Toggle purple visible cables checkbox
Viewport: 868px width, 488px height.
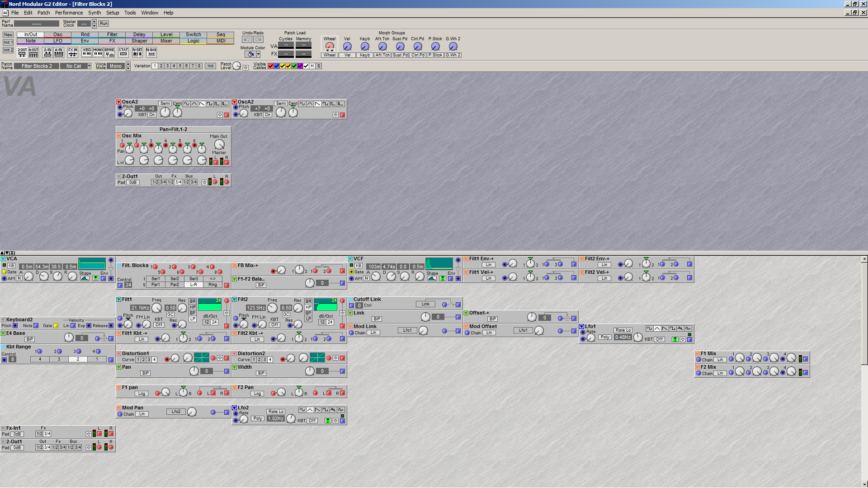(x=300, y=66)
